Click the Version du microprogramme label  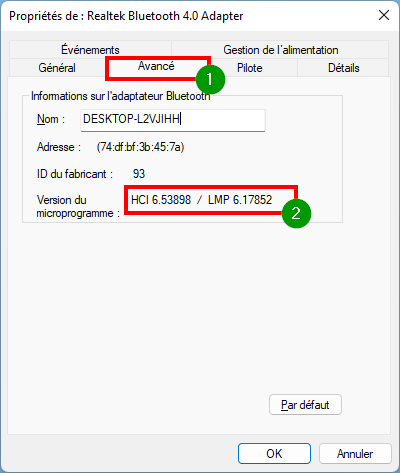pyautogui.click(x=78, y=206)
